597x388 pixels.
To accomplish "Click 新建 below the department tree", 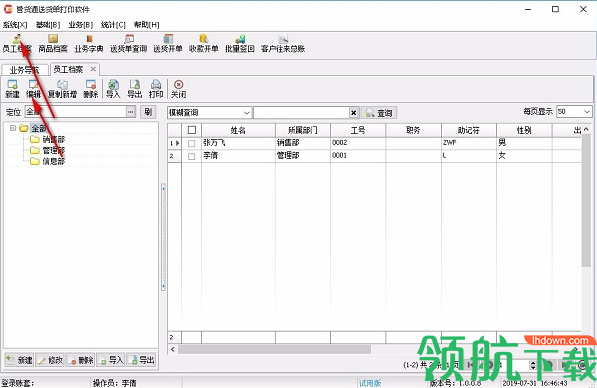I will click(19, 360).
